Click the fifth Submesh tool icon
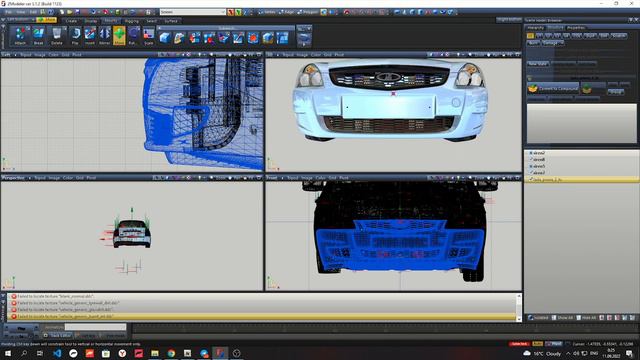This screenshot has width=640, height=360. point(223,38)
